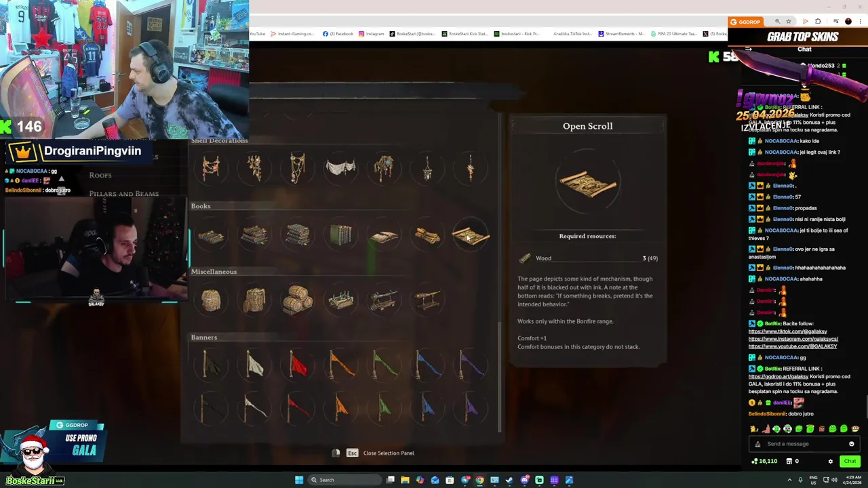
Task: Click the green Chat send button
Action: click(x=850, y=462)
